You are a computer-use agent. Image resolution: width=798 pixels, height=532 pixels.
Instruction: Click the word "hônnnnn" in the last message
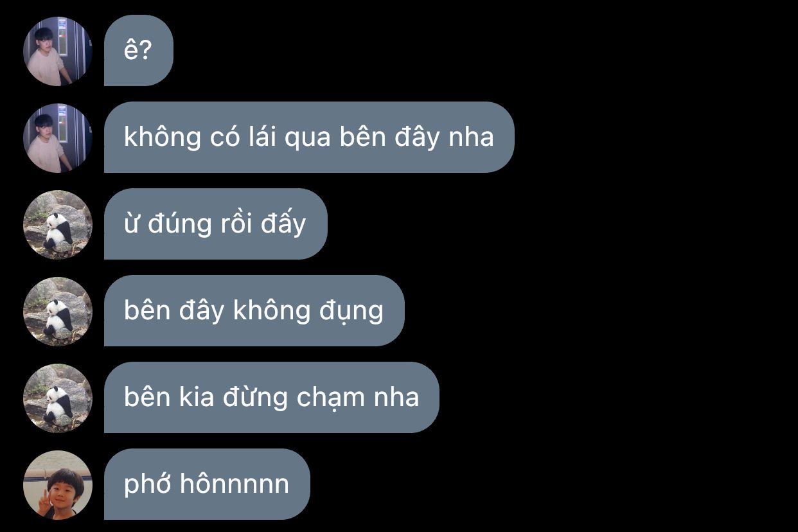point(234,484)
